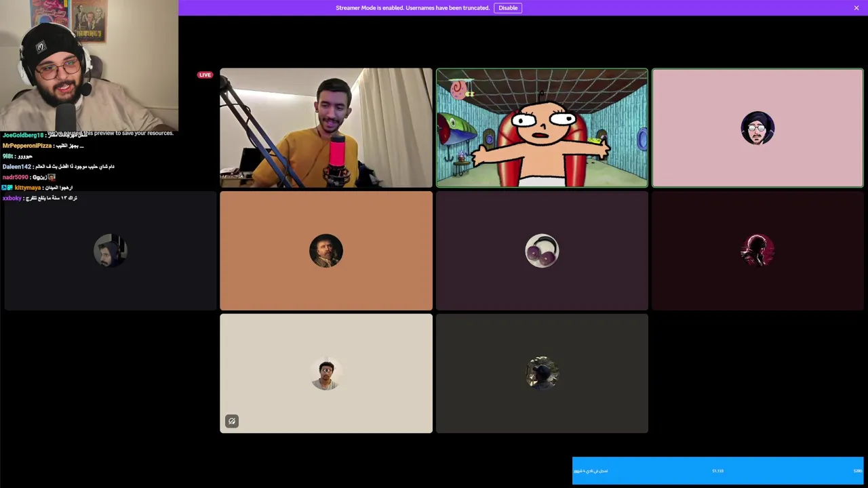This screenshot has width=868, height=488.
Task: Disable Streamer Mode from the banner
Action: click(x=508, y=7)
